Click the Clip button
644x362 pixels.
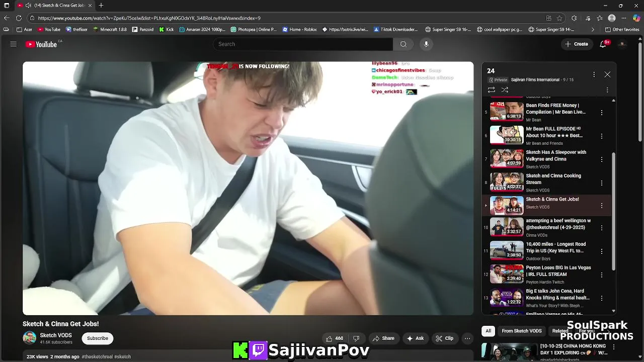(x=444, y=338)
